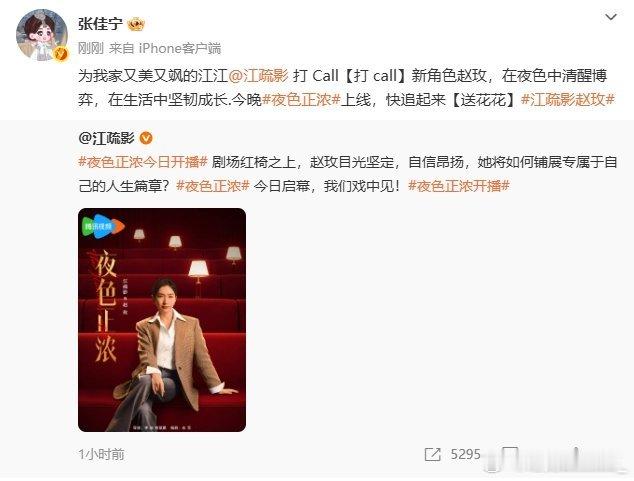
Task: Click the repost share icon near 5295
Action: [x=432, y=454]
